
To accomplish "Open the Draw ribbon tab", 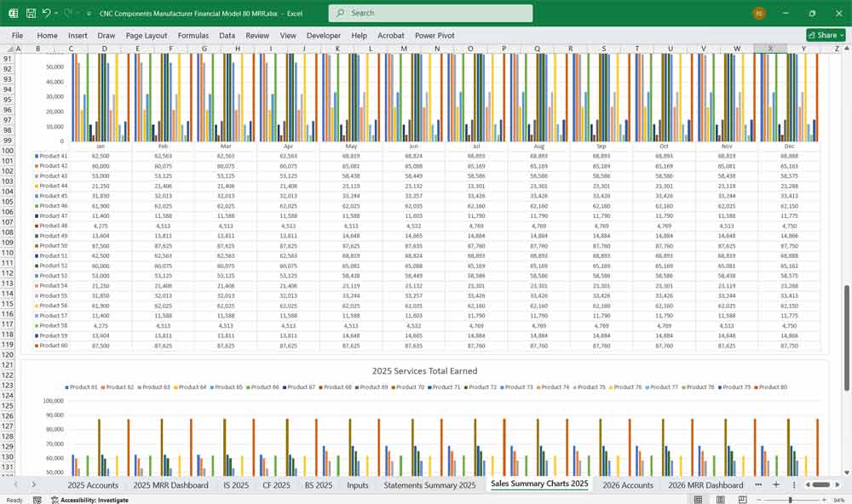I will [x=106, y=35].
